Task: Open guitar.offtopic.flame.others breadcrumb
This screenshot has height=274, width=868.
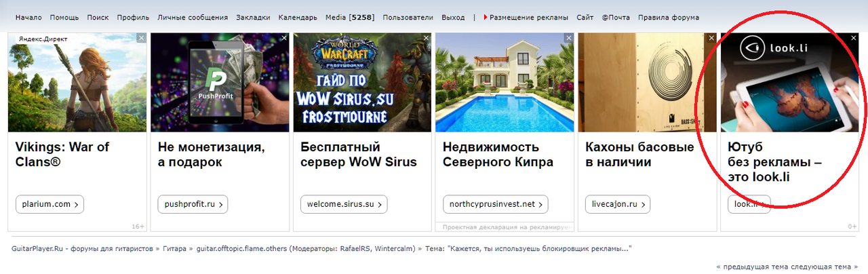Action: pos(241,249)
